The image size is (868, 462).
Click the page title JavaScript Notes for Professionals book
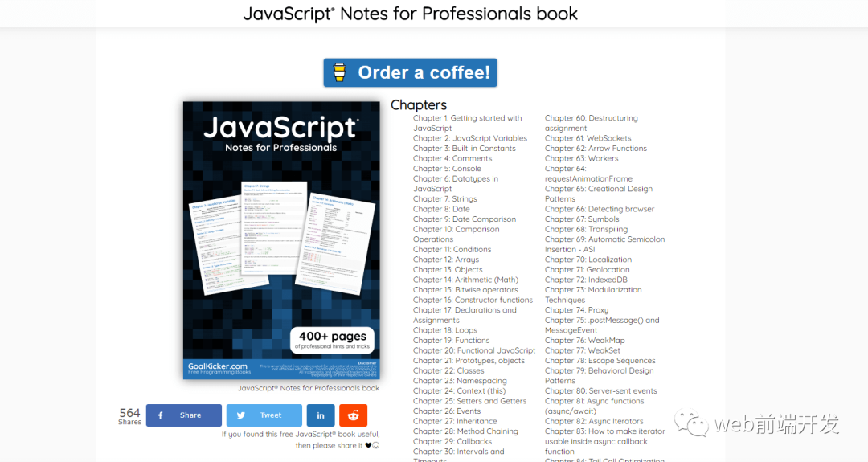[410, 14]
